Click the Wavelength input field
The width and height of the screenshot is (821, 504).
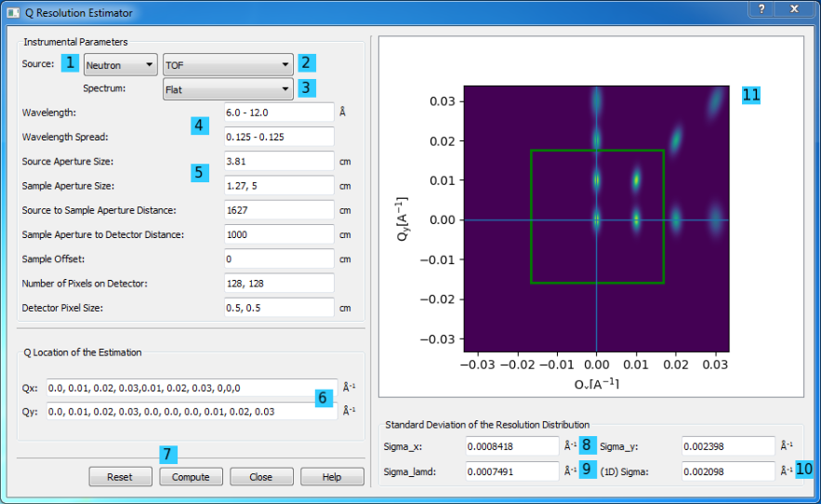pos(279,113)
